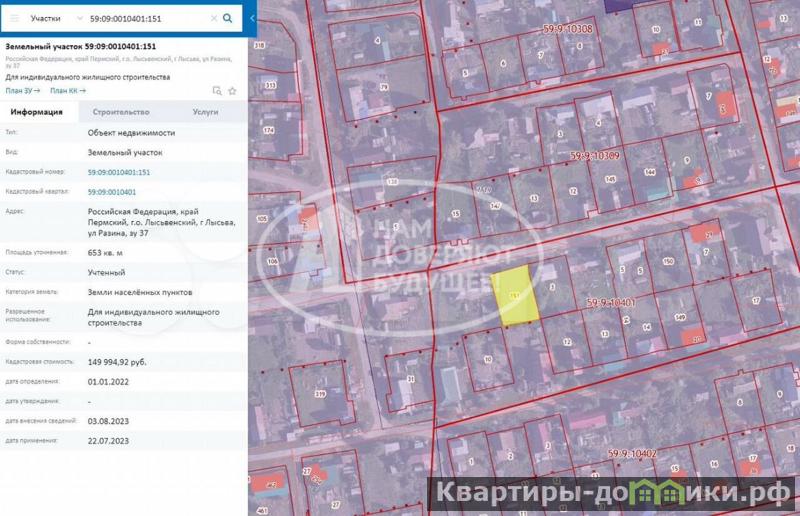
Task: Click cadastral number link 59:09:0010401:151
Action: [x=119, y=172]
